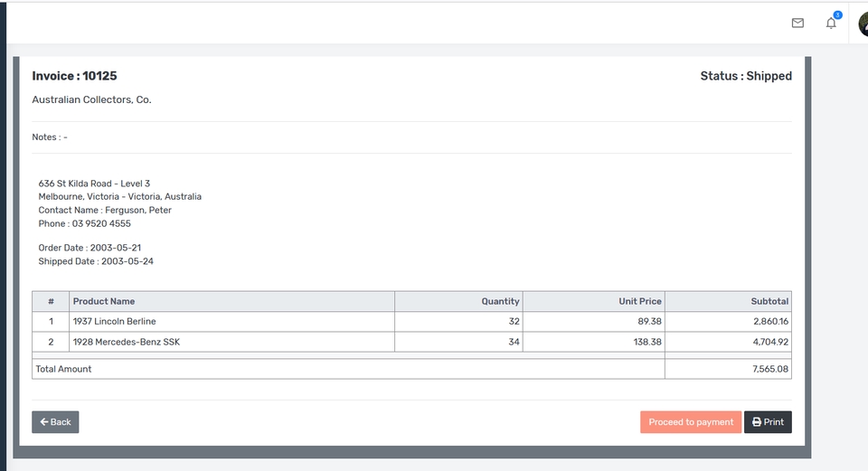The width and height of the screenshot is (868, 471).
Task: Open the user avatar at top right
Action: tap(863, 24)
